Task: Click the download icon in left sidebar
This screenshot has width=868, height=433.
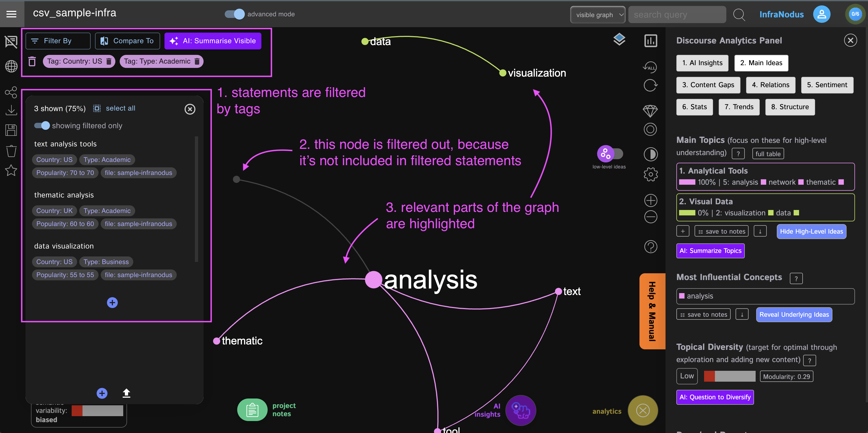Action: (11, 110)
